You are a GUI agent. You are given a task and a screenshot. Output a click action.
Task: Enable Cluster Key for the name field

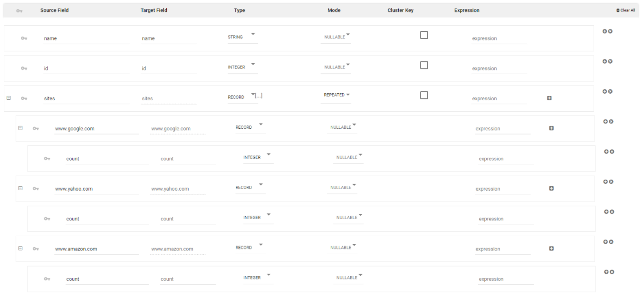pyautogui.click(x=424, y=35)
